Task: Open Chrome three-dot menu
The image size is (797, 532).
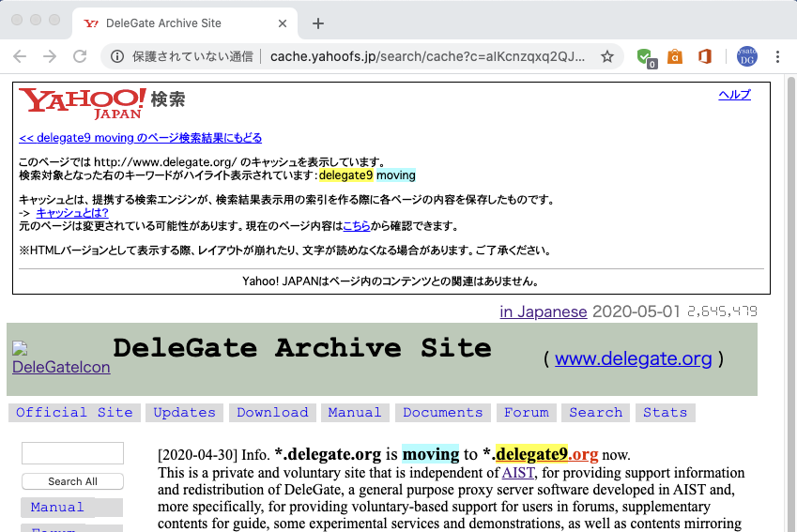Action: point(777,56)
